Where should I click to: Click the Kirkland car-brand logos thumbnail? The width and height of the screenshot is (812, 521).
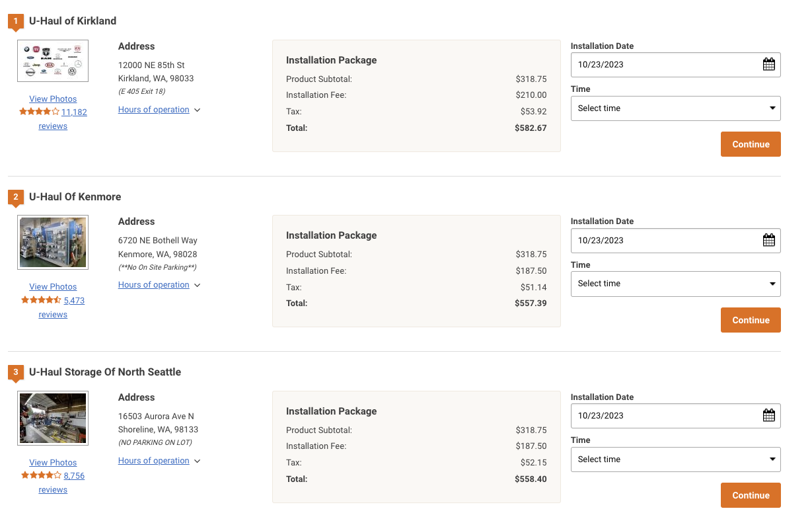[x=53, y=61]
